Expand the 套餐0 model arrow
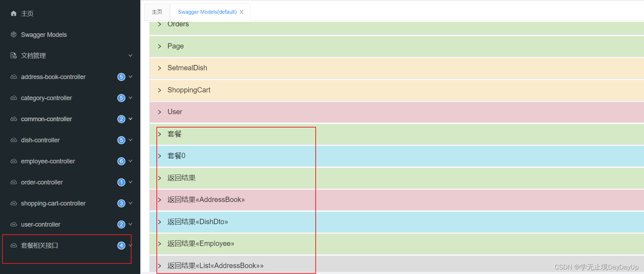This screenshot has height=274, width=644. (160, 156)
